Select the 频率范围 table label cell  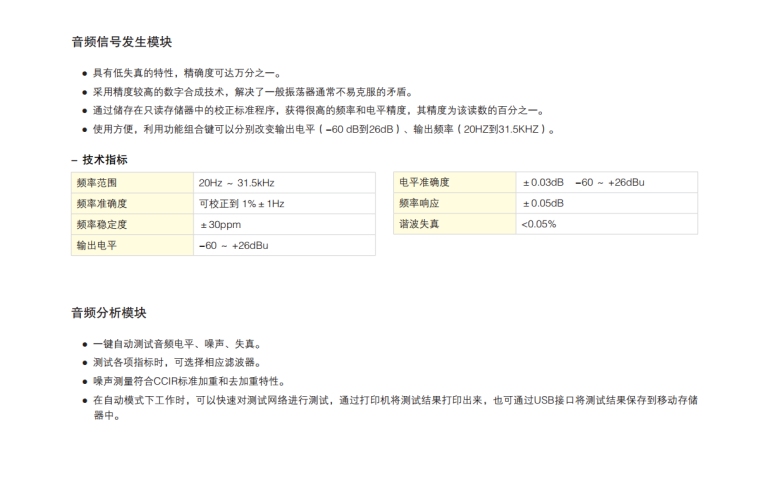[132, 183]
